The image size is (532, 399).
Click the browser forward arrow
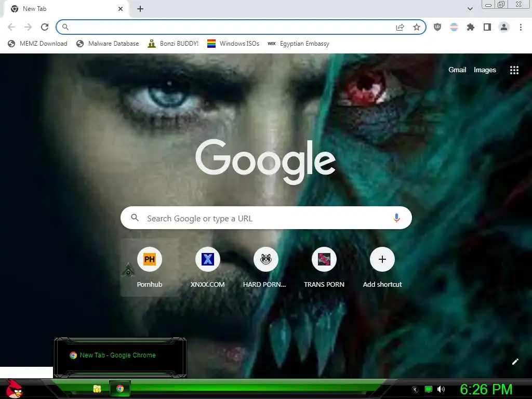click(x=28, y=27)
